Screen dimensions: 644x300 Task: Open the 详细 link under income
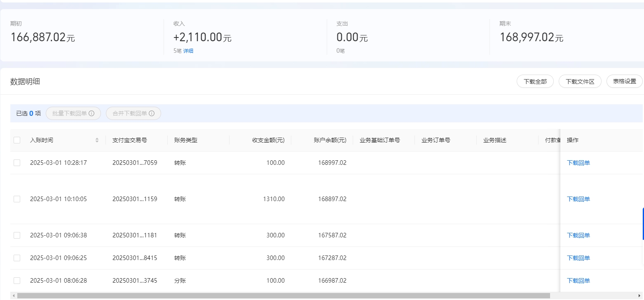[x=188, y=51]
